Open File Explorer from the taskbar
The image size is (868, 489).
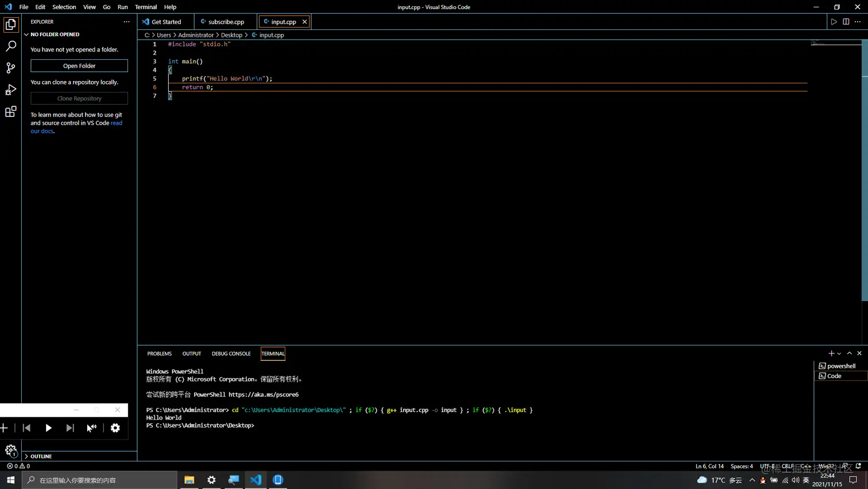189,480
